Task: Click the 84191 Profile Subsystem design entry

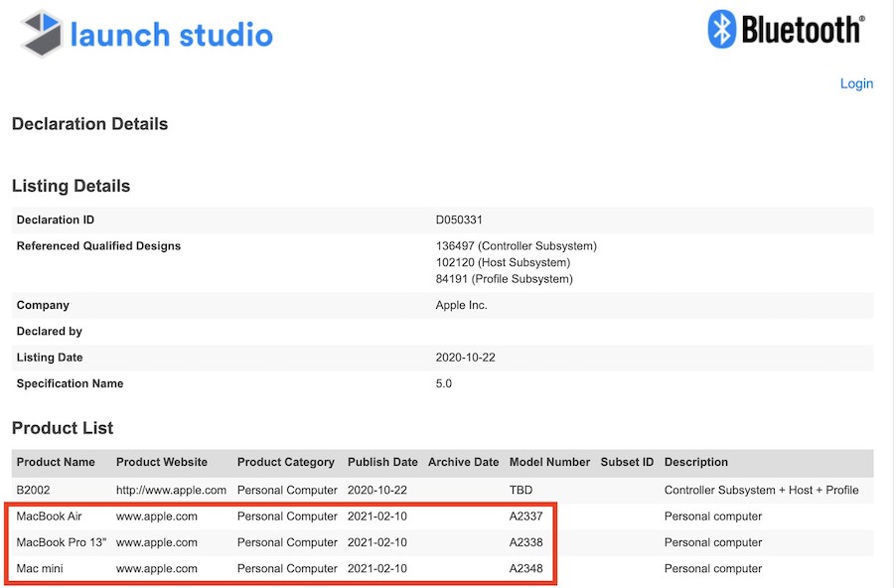Action: pyautogui.click(x=504, y=279)
